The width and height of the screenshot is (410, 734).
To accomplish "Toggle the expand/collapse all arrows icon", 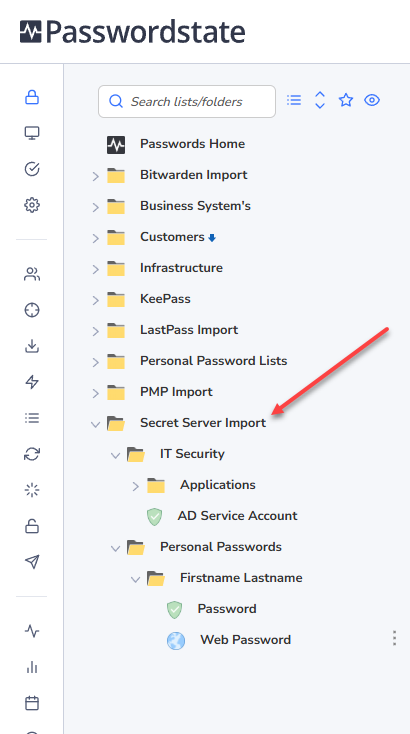I will [x=320, y=100].
